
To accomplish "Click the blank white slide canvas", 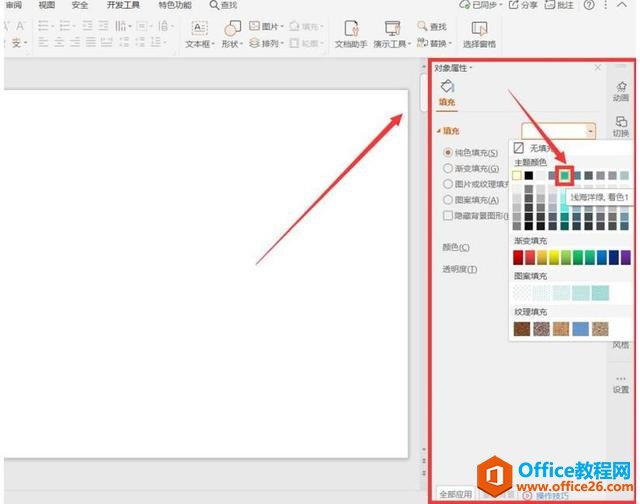I will point(204,273).
